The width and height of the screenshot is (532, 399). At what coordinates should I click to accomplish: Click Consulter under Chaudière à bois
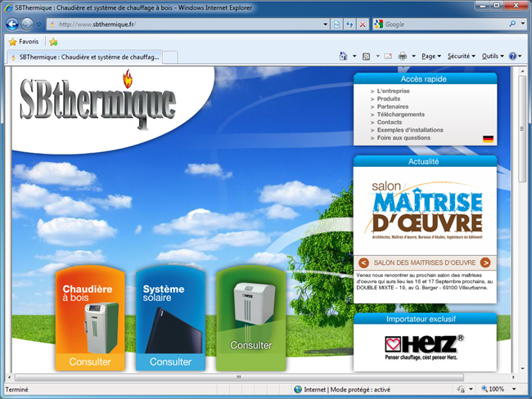90,361
